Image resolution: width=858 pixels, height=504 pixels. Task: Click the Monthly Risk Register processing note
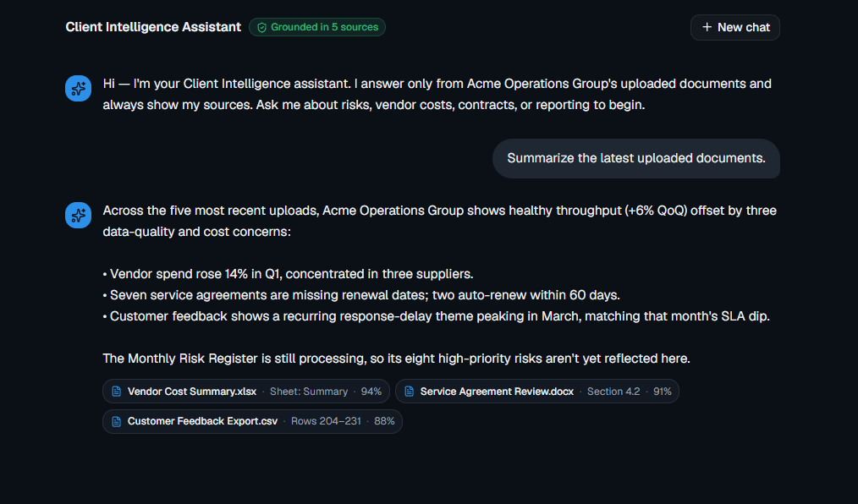[x=396, y=359]
